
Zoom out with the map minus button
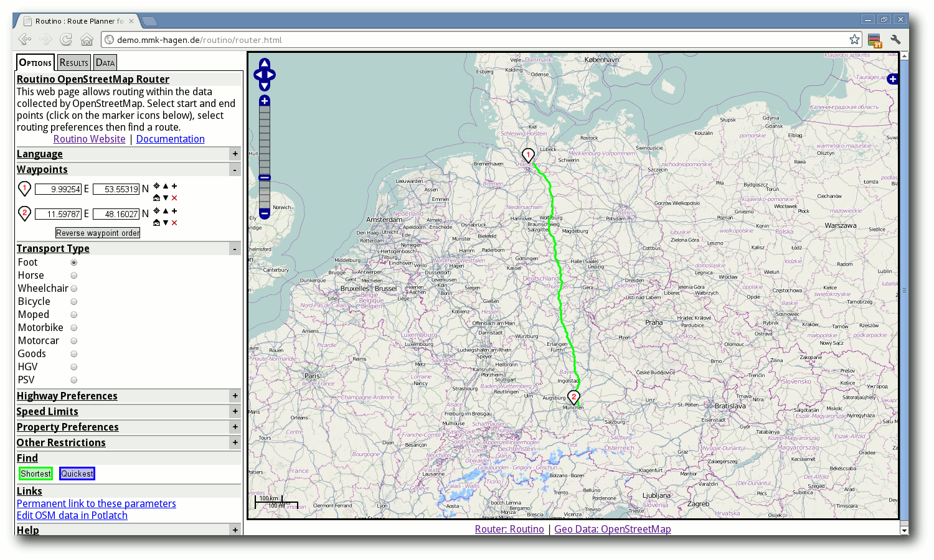(x=265, y=213)
